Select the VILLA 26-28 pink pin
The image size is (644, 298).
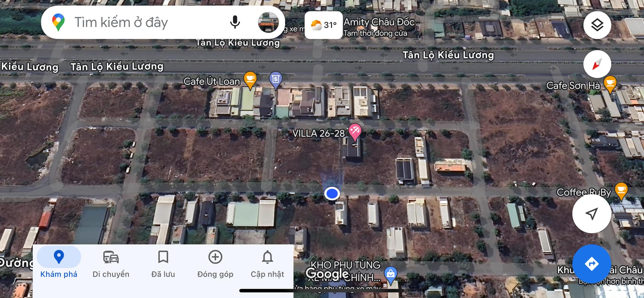pos(355,132)
